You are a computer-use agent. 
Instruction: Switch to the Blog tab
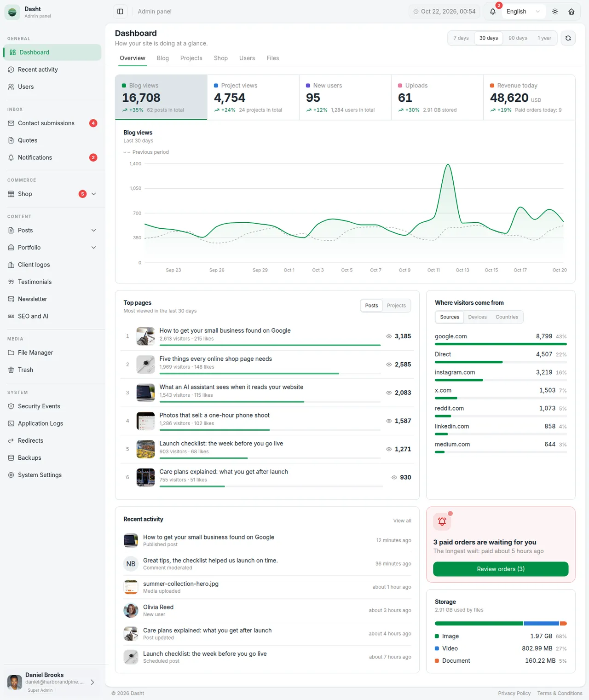[x=163, y=58]
